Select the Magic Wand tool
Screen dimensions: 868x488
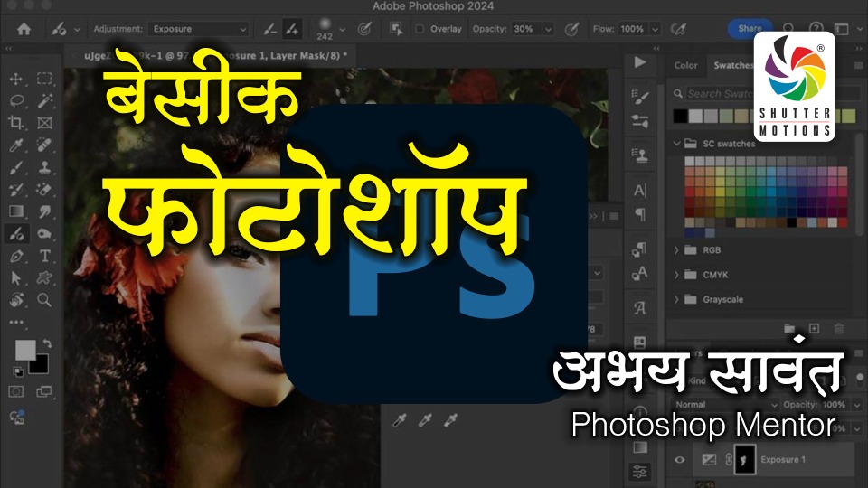click(44, 100)
